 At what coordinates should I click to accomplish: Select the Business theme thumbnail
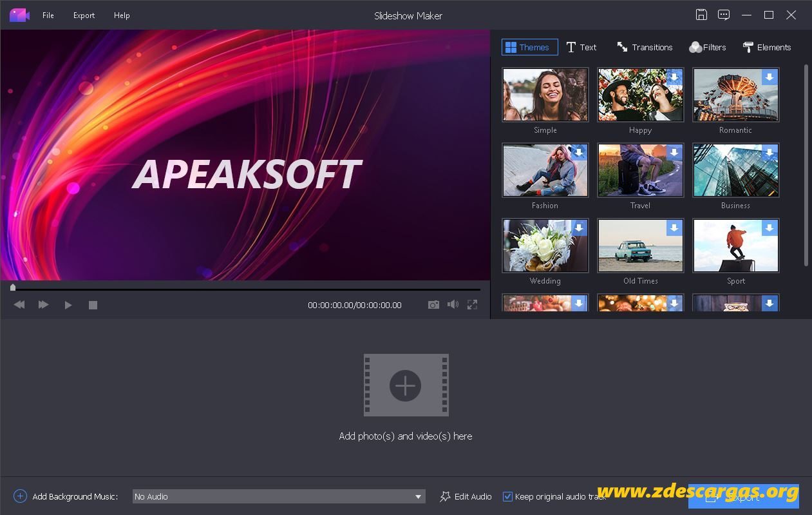(736, 170)
